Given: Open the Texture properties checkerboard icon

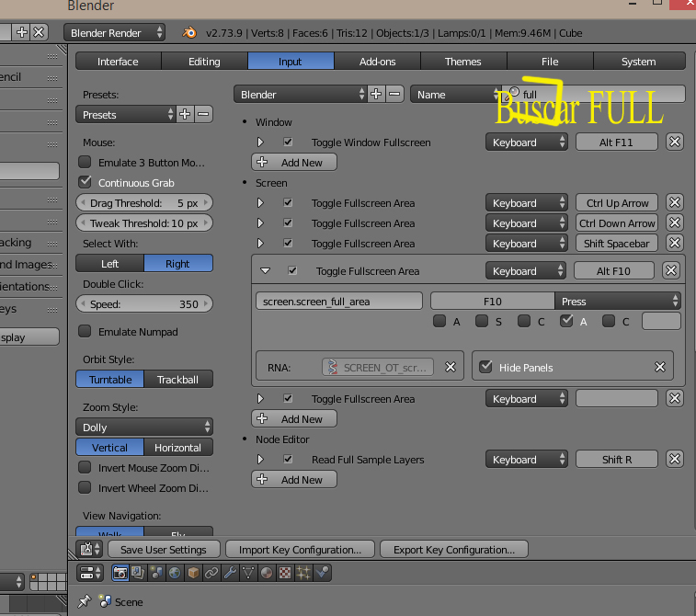Looking at the screenshot, I should tap(285, 573).
